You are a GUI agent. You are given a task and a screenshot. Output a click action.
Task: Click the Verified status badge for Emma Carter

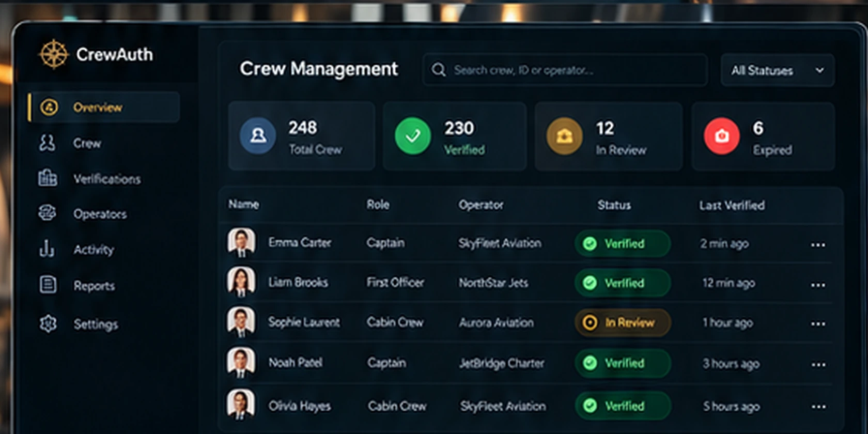pos(623,243)
